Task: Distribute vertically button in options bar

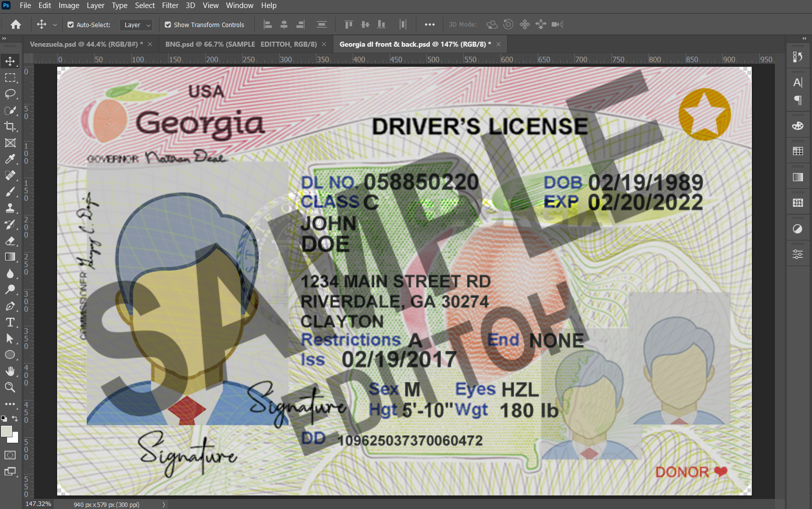Action: tap(322, 25)
